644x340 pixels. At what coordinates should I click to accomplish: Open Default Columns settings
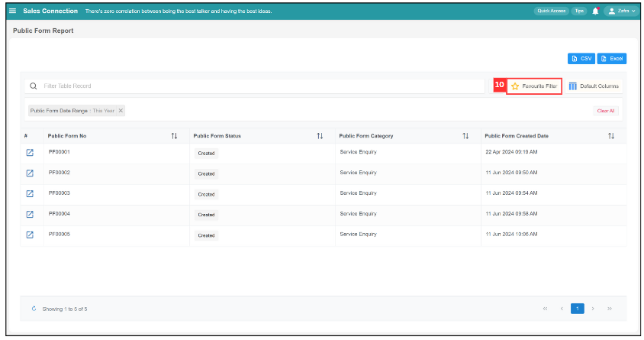[594, 86]
